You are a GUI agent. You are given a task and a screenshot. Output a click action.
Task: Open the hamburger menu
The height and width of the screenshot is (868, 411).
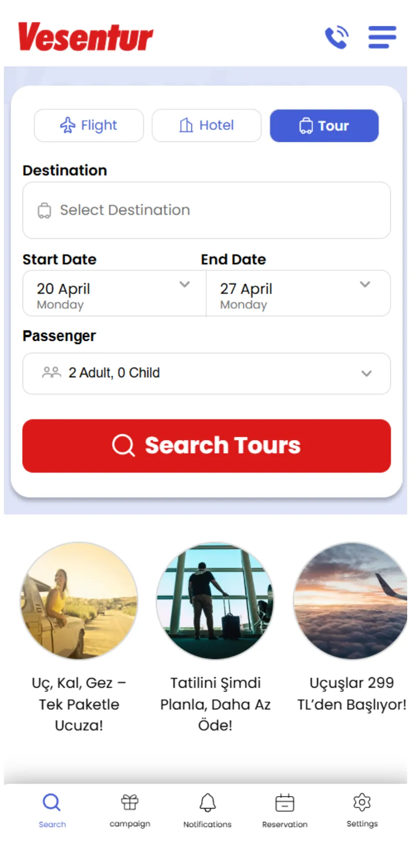(x=382, y=37)
